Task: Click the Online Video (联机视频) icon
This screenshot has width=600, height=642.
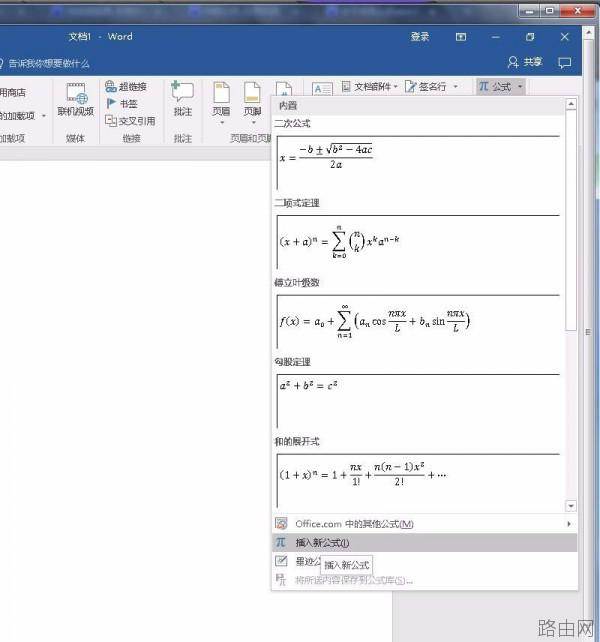Action: coord(76,100)
